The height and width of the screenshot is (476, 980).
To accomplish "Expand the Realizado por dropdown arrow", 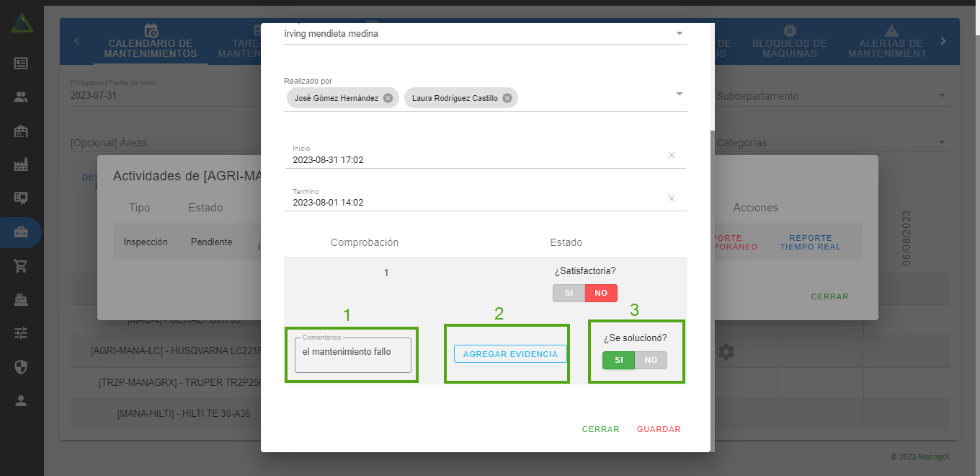I will tap(679, 94).
